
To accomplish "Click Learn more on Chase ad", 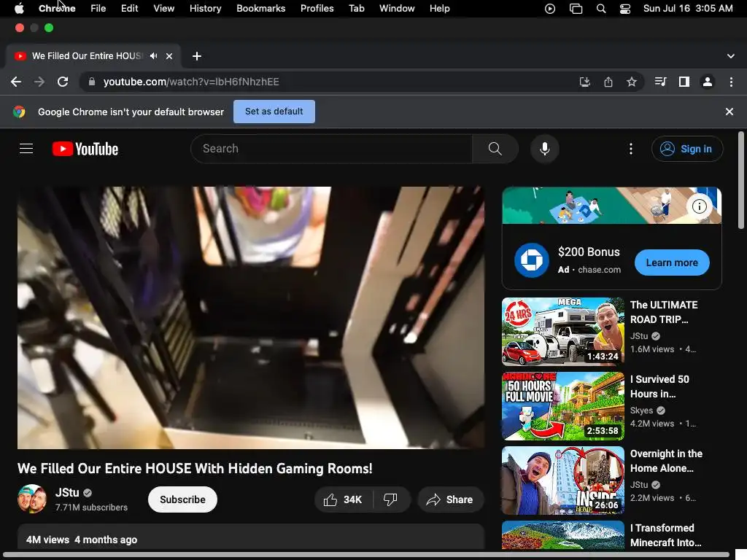I will click(672, 262).
